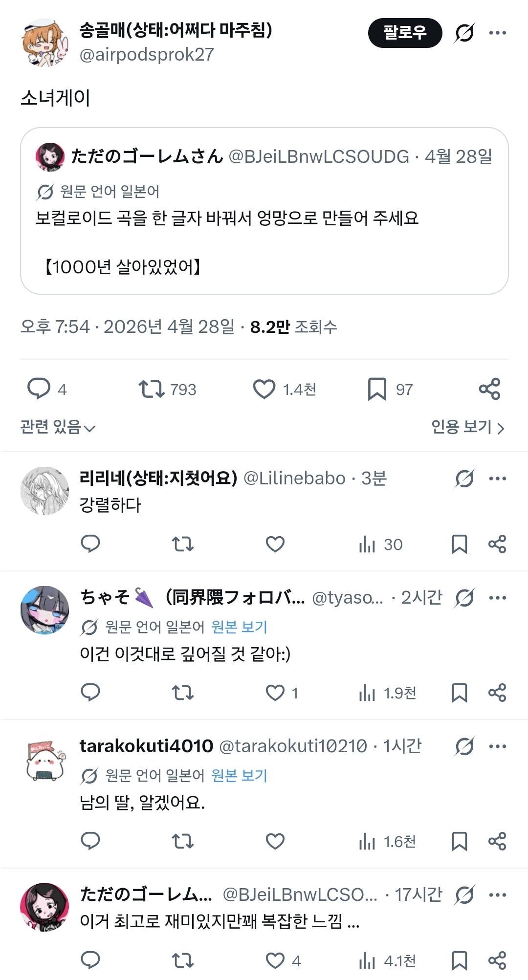This screenshot has height=980, width=528.
Task: Open 송골매's profile avatar
Action: coord(45,43)
